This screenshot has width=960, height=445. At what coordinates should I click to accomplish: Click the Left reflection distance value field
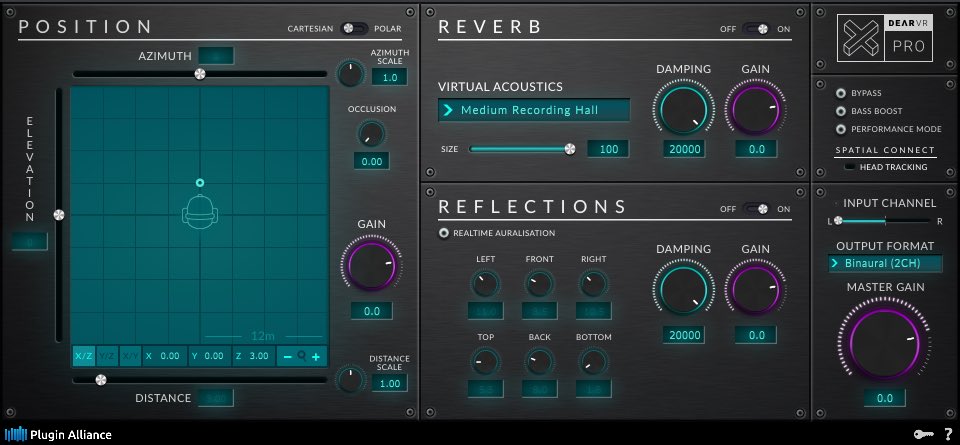(x=486, y=311)
